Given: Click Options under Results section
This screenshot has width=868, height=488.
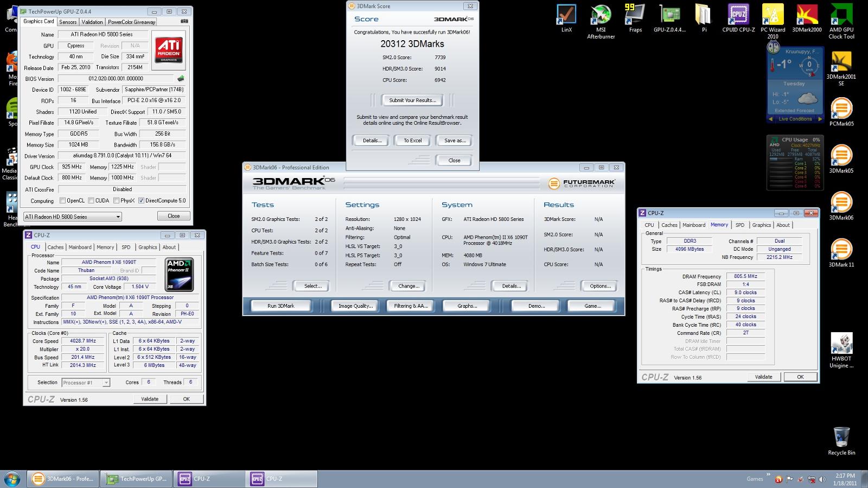Looking at the screenshot, I should tap(600, 286).
